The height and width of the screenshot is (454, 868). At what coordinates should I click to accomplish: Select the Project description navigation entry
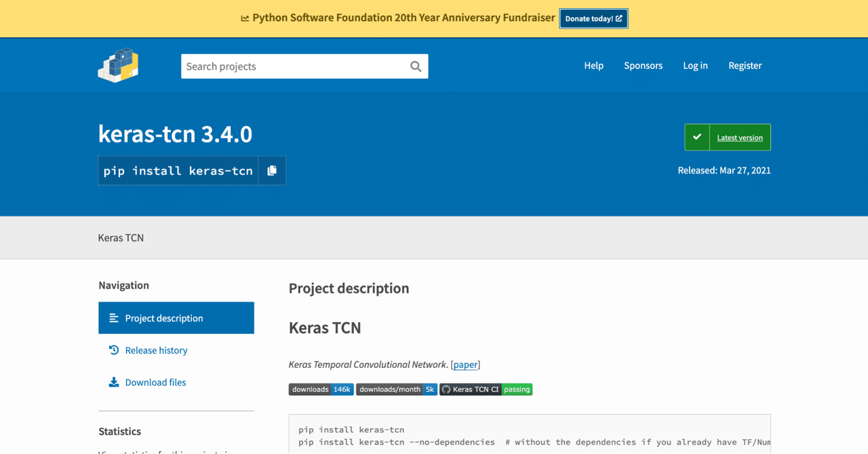tap(163, 318)
